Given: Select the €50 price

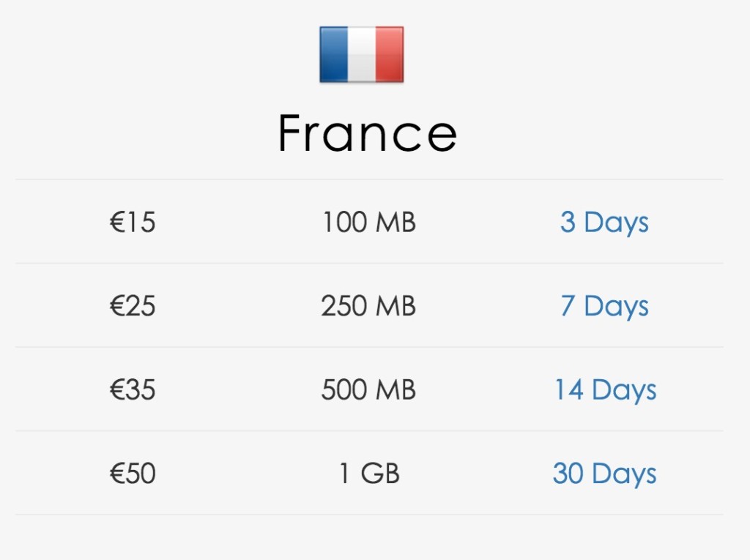Looking at the screenshot, I should [x=133, y=474].
